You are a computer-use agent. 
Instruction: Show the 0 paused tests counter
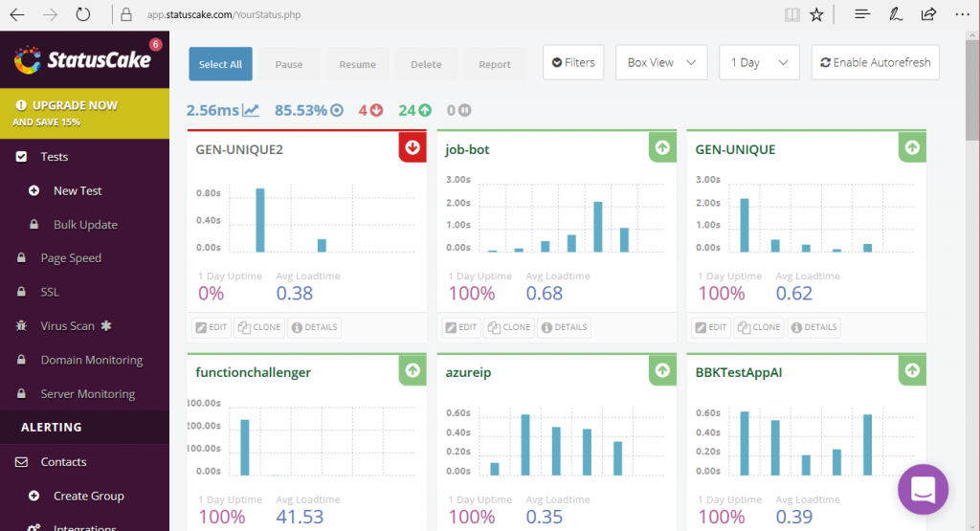point(458,111)
